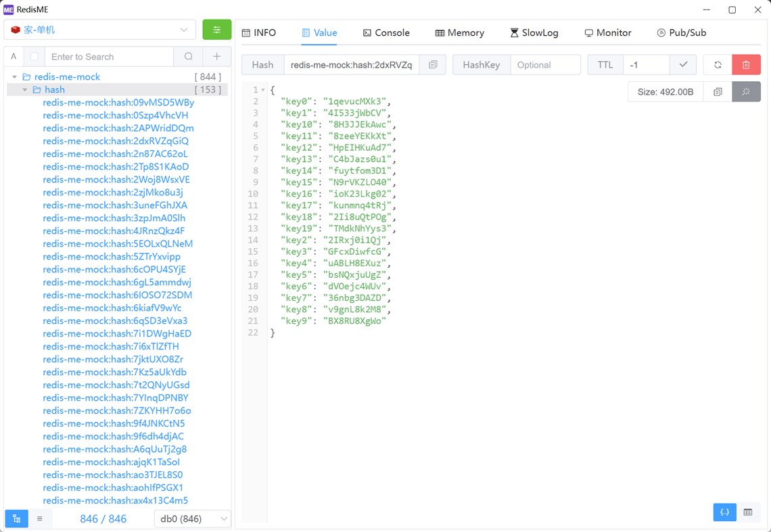
Task: Select flat list view mode
Action: 40,518
